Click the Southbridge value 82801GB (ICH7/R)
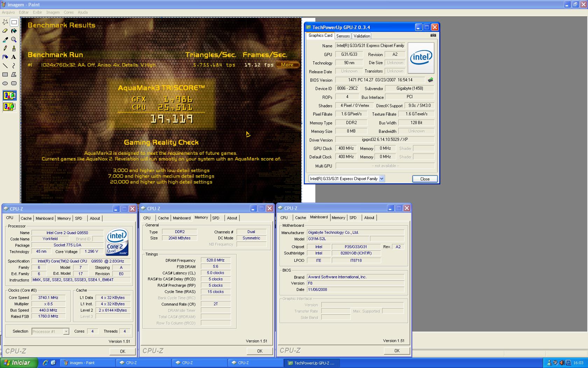 [x=356, y=253]
